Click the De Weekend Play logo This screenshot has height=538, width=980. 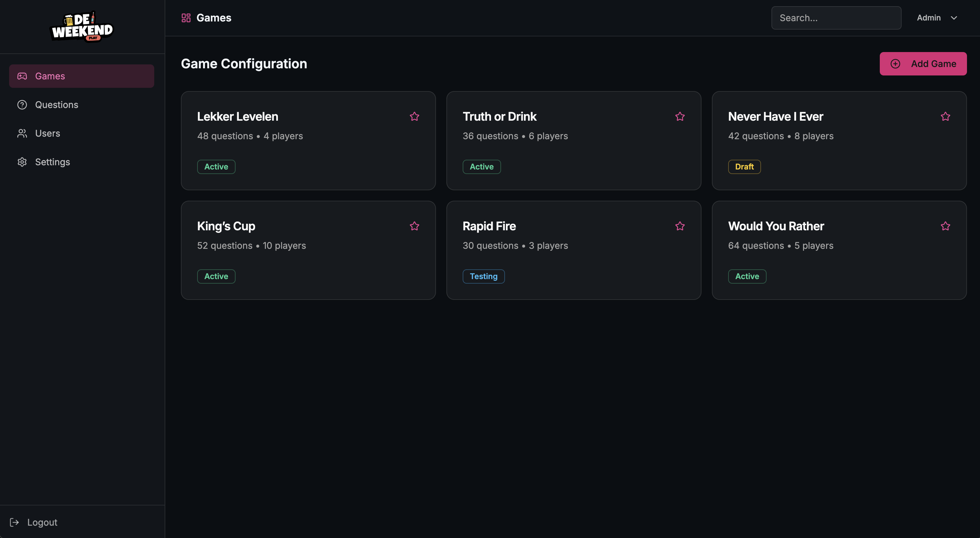(x=82, y=27)
